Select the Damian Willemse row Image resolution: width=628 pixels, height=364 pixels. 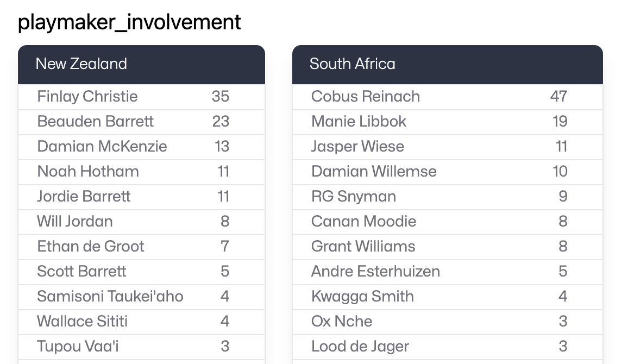point(448,172)
